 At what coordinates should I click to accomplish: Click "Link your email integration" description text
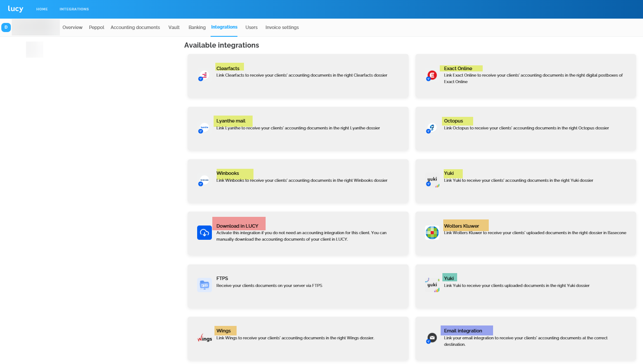coord(526,341)
